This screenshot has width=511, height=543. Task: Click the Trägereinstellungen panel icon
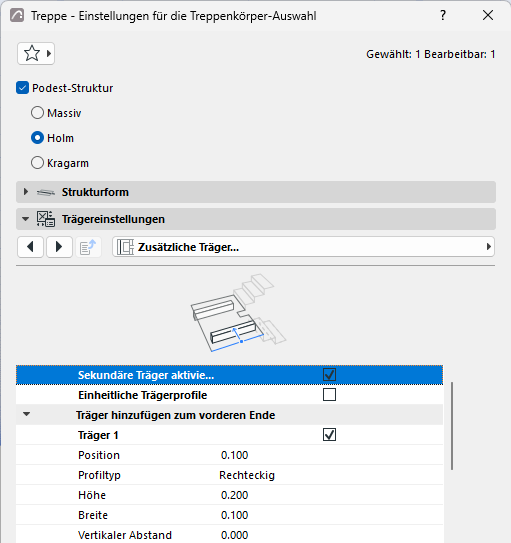pyautogui.click(x=46, y=219)
